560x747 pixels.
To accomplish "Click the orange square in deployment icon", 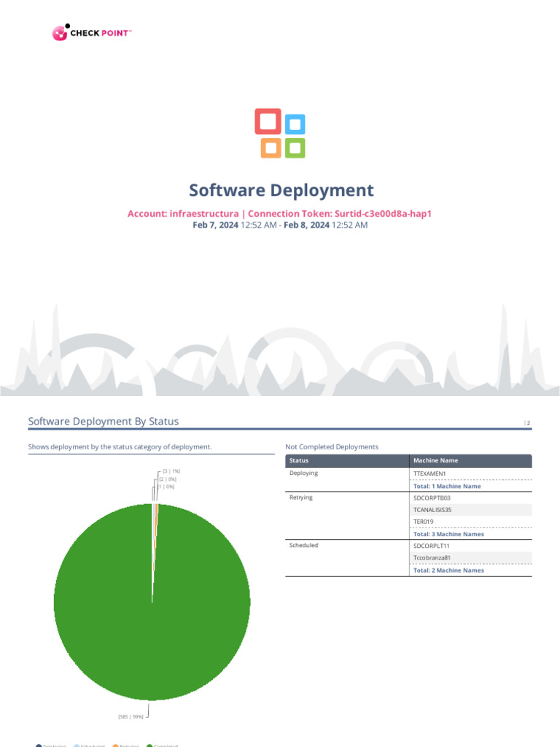I will pos(271,147).
